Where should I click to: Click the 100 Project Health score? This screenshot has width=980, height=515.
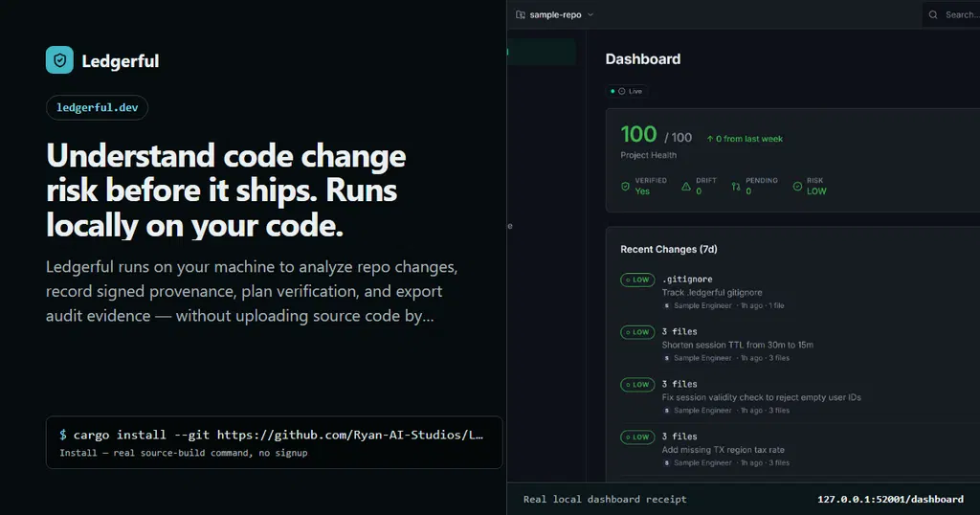point(638,134)
